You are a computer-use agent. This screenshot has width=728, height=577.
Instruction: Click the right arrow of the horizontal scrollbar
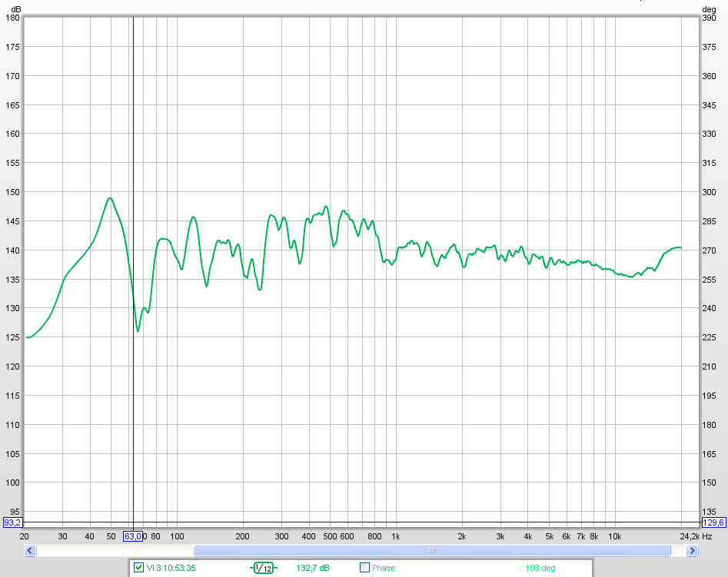click(692, 551)
